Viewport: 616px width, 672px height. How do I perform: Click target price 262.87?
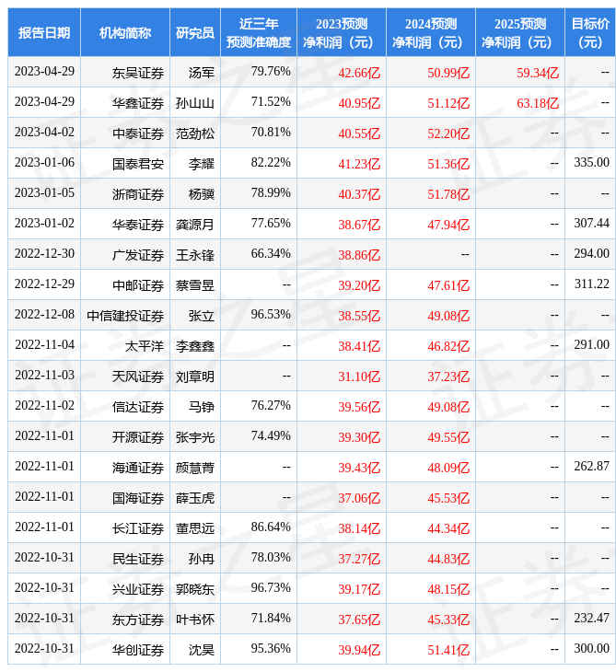(591, 467)
